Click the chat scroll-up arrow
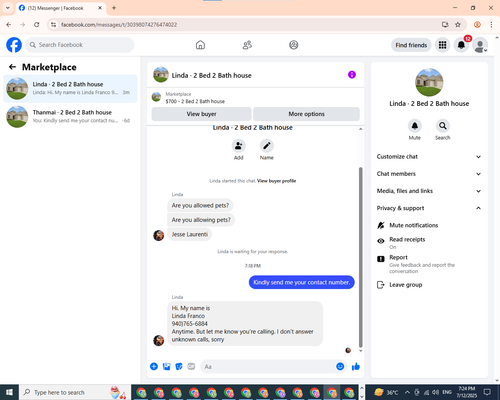Viewport: 500px width, 400px height. pos(360,129)
